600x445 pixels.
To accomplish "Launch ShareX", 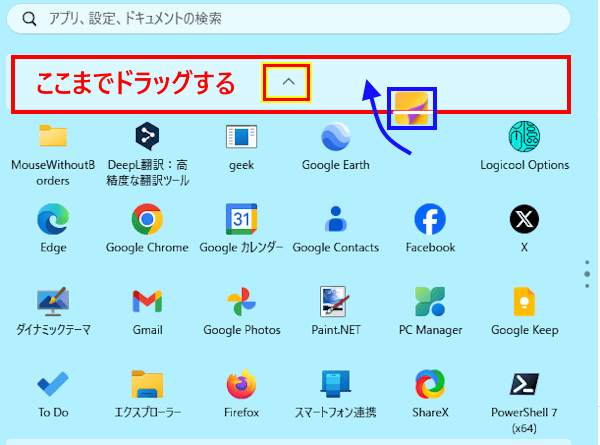I will [430, 384].
